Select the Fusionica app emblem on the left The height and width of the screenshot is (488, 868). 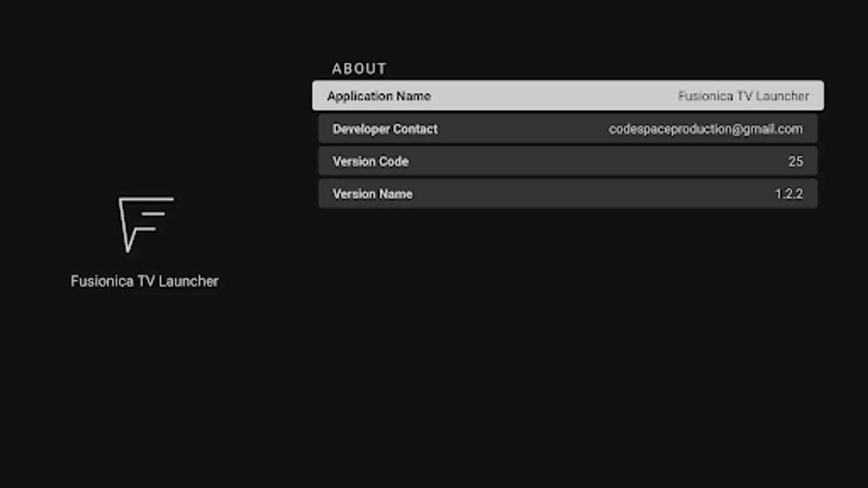click(x=145, y=225)
